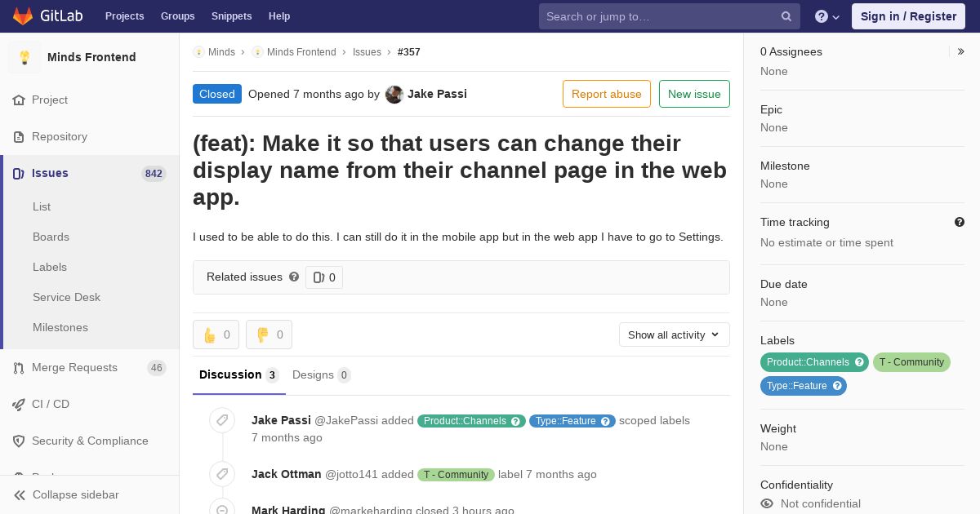
Task: Click the Issues 842 count badge
Action: click(154, 174)
